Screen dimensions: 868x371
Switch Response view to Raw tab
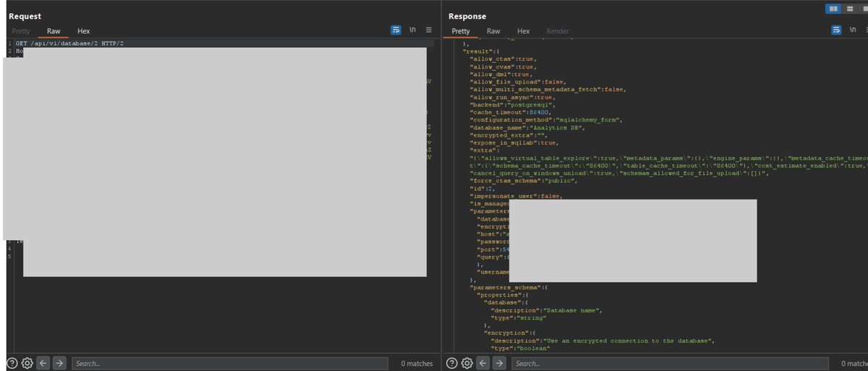pos(493,31)
